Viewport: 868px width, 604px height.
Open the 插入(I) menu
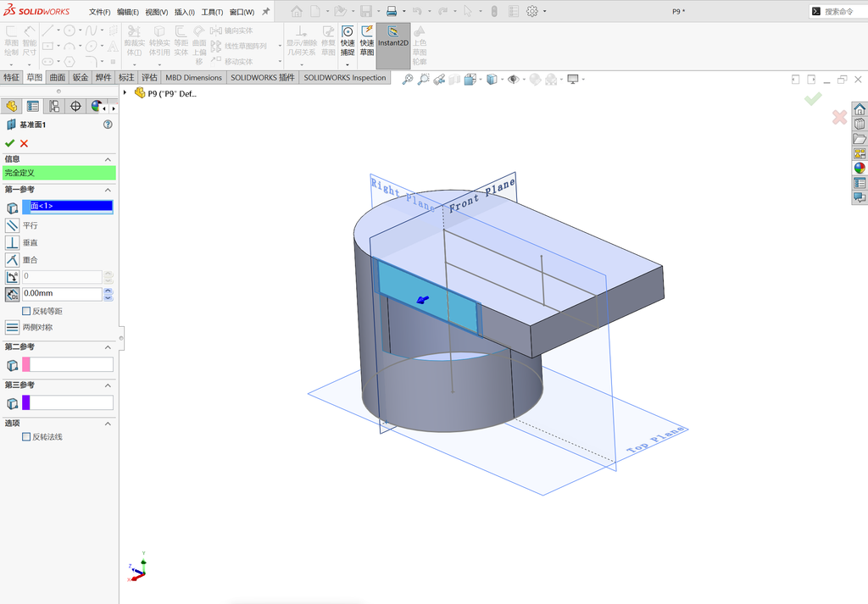click(184, 12)
